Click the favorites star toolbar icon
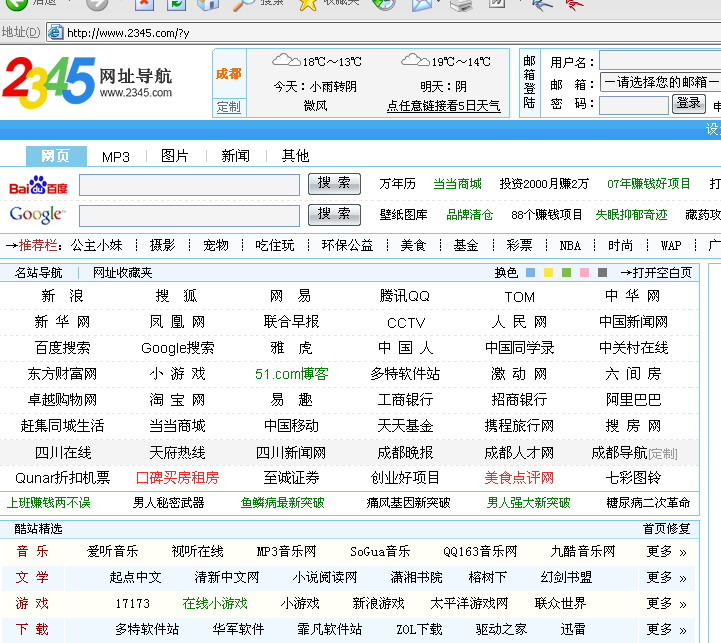 pos(308,4)
